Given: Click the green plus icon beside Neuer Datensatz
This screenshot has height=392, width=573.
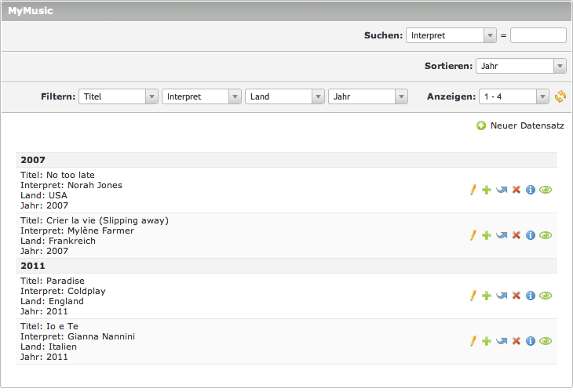Looking at the screenshot, I should point(481,125).
